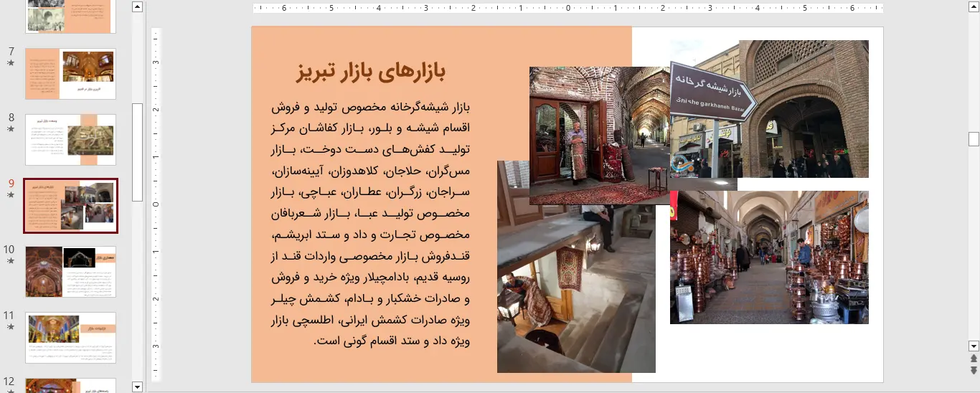Go to next slide with double-down arrow
The width and height of the screenshot is (980, 393).
click(974, 370)
